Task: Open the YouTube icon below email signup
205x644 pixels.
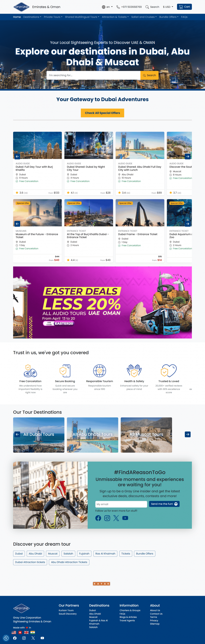Action: tap(125, 518)
